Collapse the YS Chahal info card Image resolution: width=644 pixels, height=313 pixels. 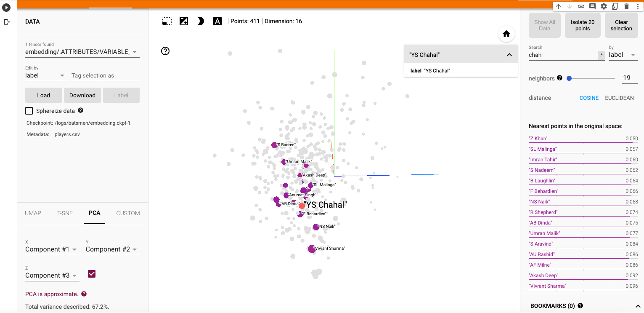coord(509,55)
